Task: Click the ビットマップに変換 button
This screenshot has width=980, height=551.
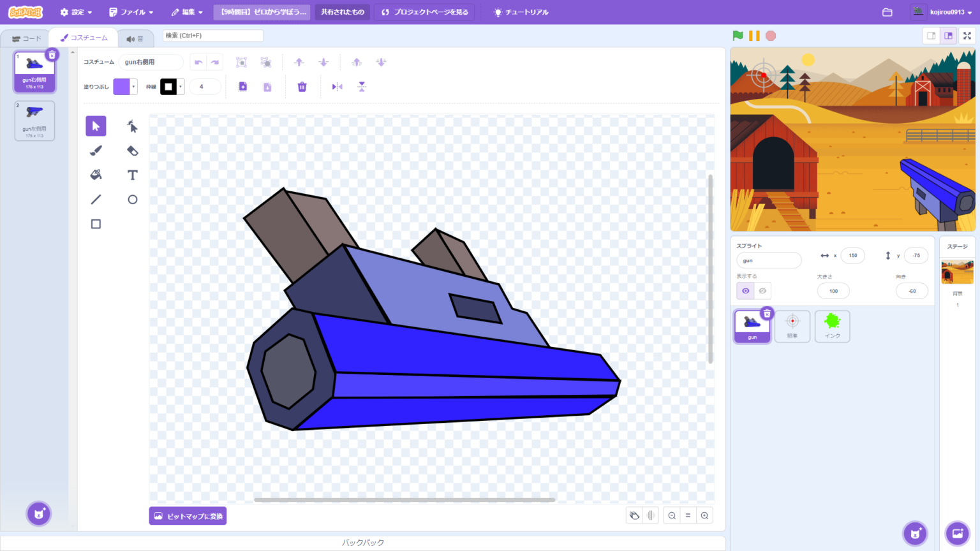Action: tap(188, 515)
